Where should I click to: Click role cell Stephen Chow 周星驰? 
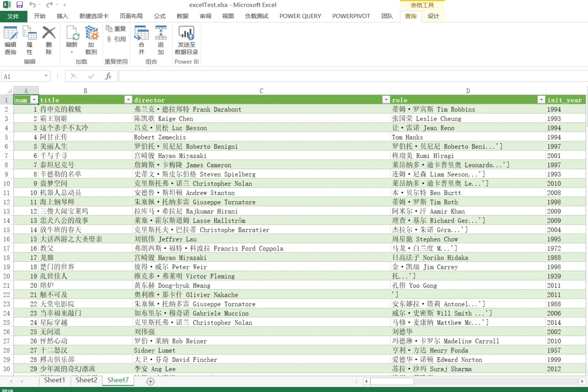(x=468, y=239)
